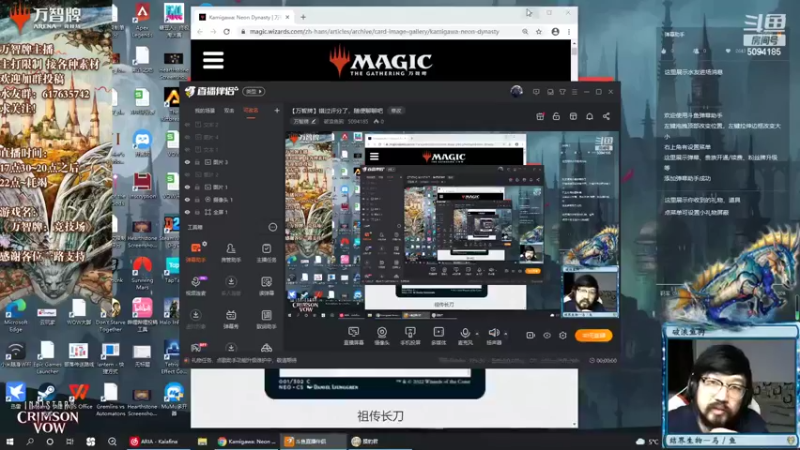Toggle visibility of the 图片 1 source
This screenshot has width=800, height=450.
tap(187, 187)
